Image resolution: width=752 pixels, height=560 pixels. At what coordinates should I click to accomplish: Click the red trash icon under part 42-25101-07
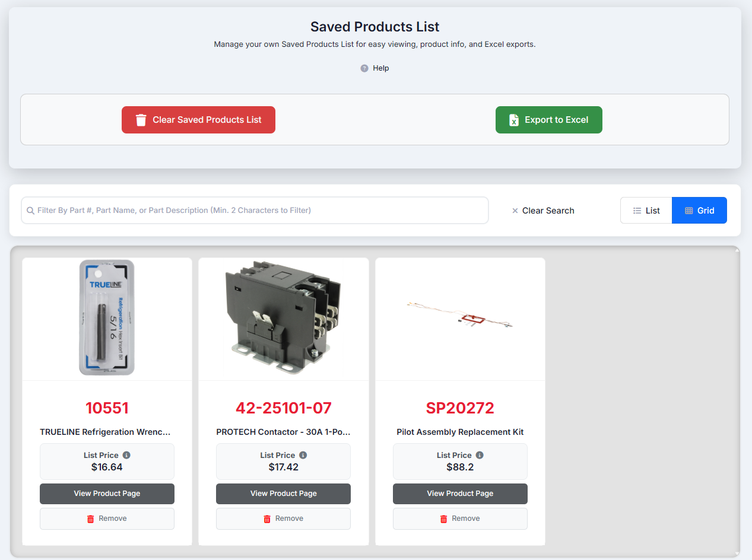[x=267, y=519]
